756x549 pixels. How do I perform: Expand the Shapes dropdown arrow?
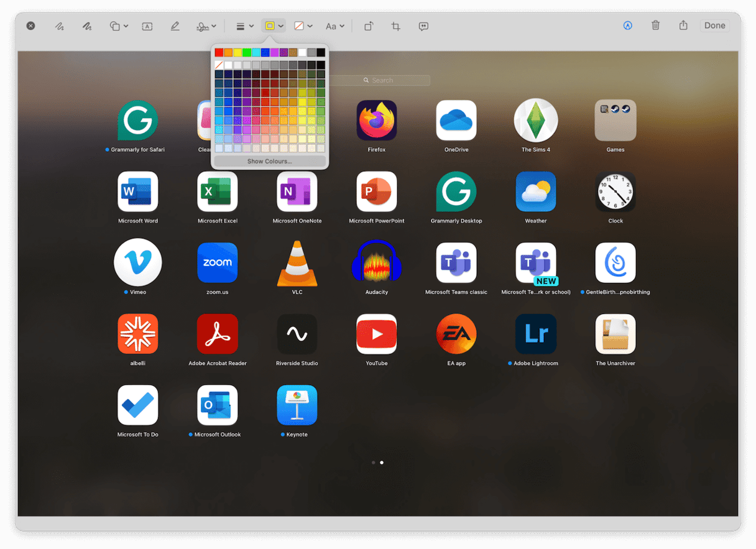click(x=124, y=26)
